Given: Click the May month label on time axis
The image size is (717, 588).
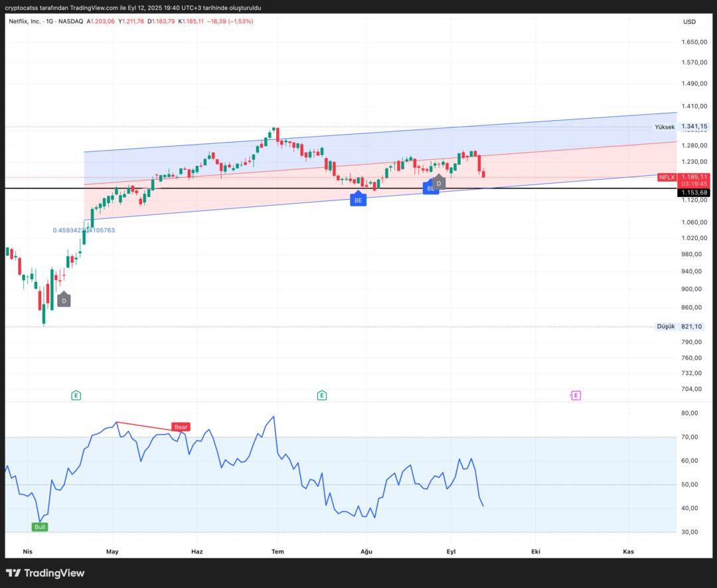Looking at the screenshot, I should (x=112, y=551).
